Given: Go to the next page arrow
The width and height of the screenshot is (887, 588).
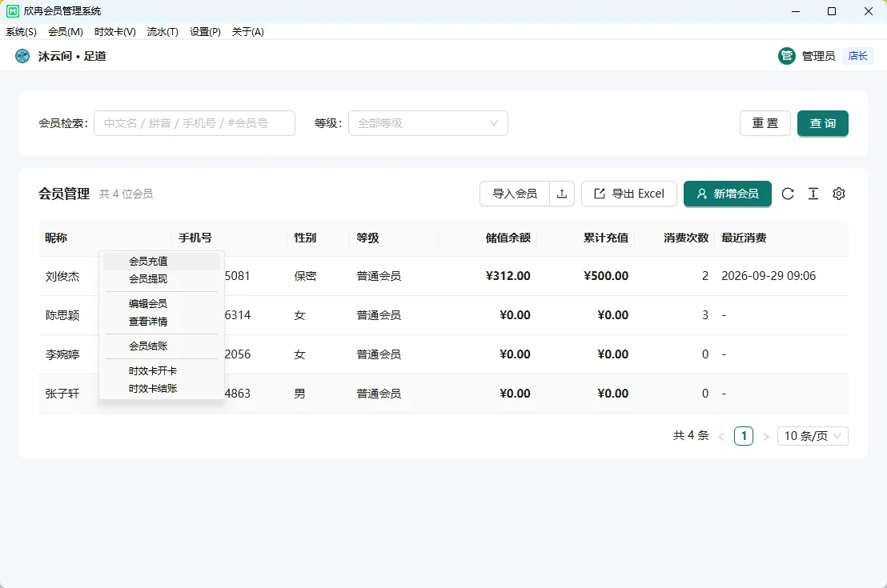Looking at the screenshot, I should [766, 437].
